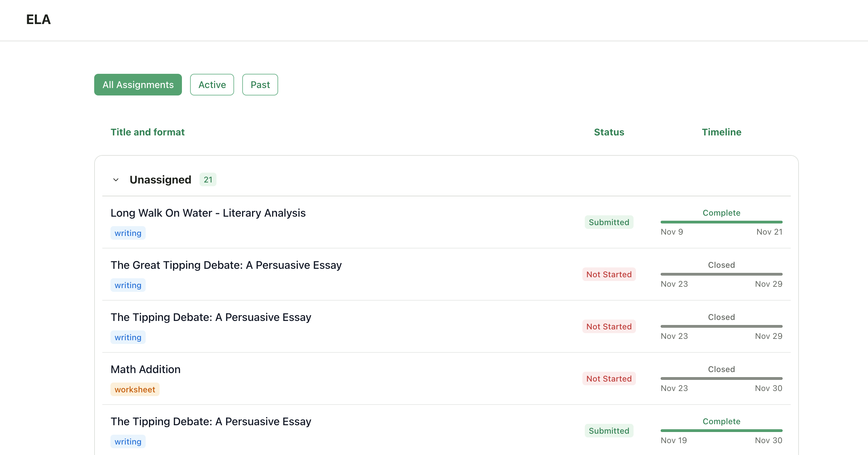Click the Not Started badge for Math Addition

(609, 378)
